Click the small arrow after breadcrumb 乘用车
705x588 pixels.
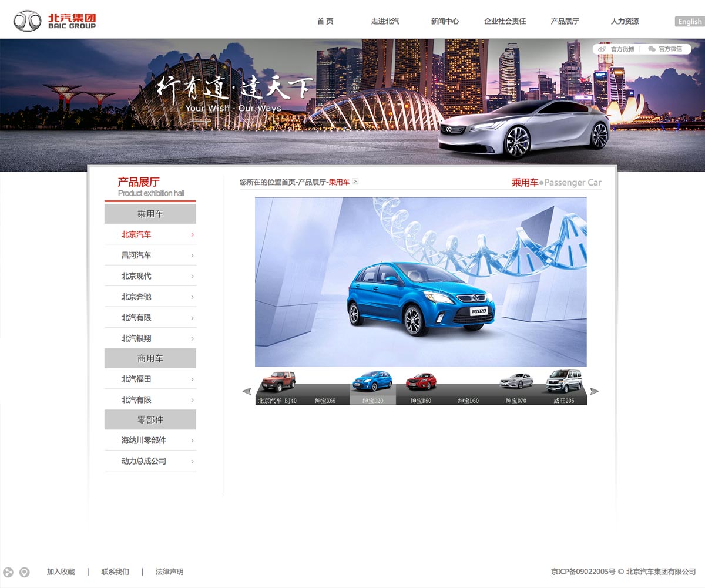pos(355,182)
